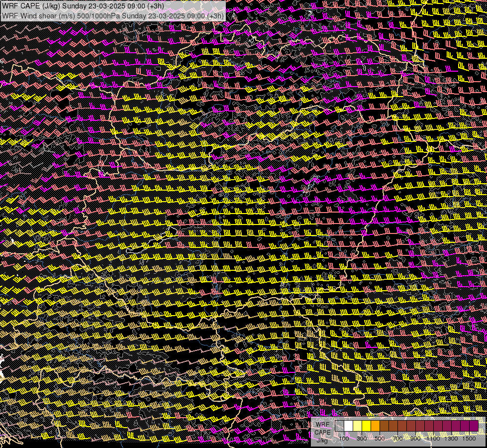Viewport: 487px width, 448px height.
Task: Click the legend label '1100'
Action: tap(433, 439)
